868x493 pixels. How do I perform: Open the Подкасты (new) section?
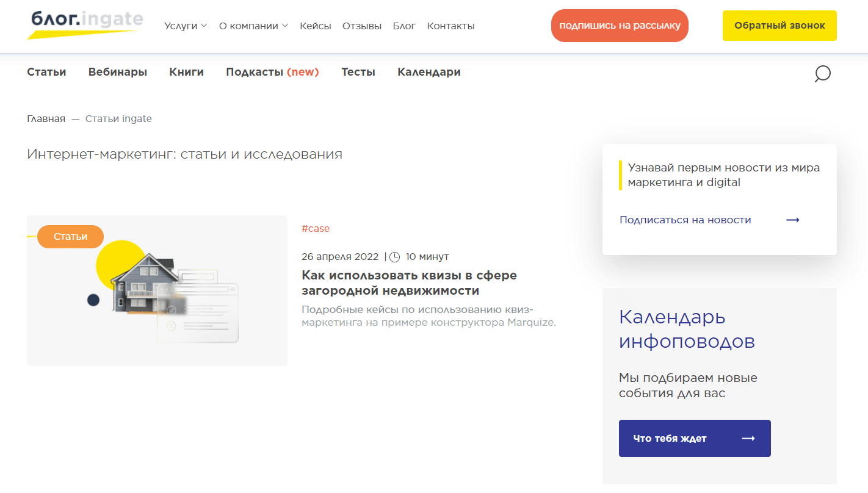272,72
